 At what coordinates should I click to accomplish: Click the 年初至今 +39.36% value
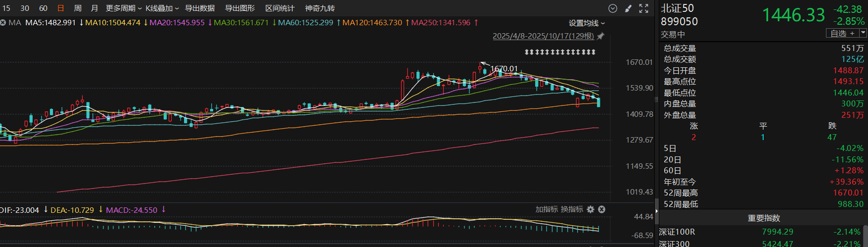tap(846, 182)
